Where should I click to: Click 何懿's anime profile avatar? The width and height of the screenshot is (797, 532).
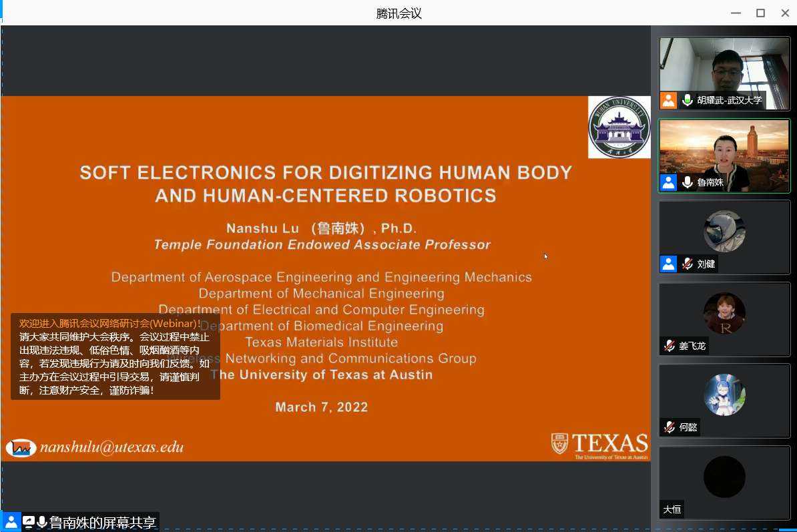point(724,395)
